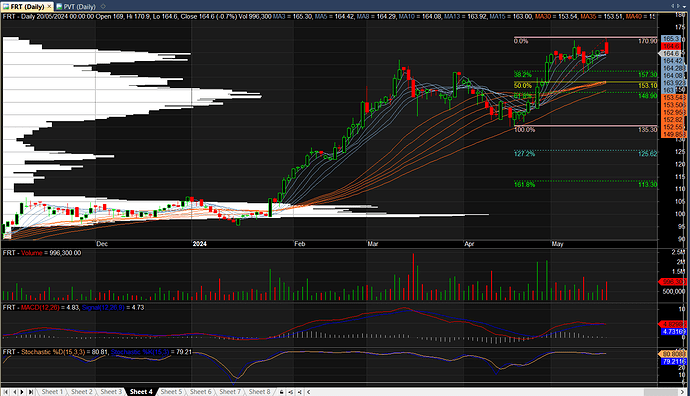Click the horizontal scrollbar left arrow

coord(308,392)
